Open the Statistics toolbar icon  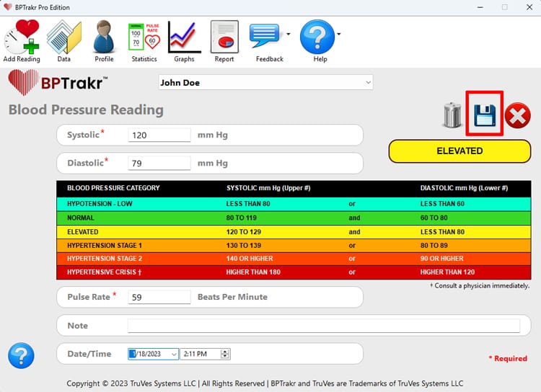pyautogui.click(x=144, y=37)
